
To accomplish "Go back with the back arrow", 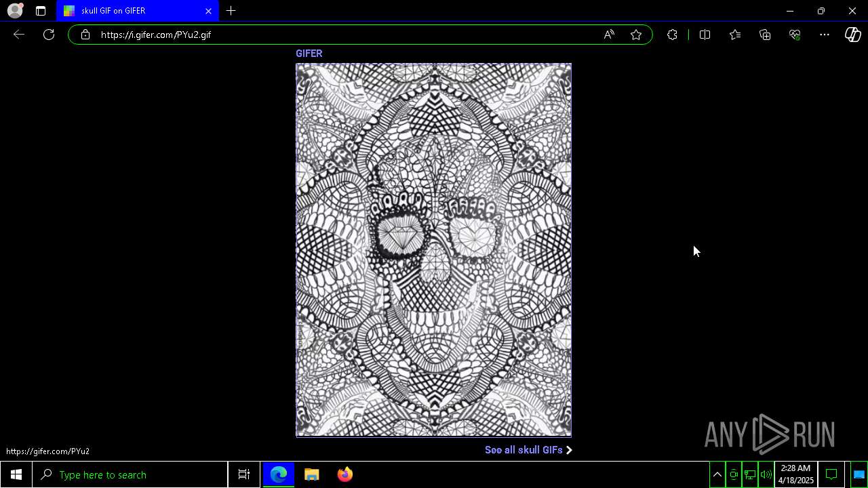I will (19, 35).
